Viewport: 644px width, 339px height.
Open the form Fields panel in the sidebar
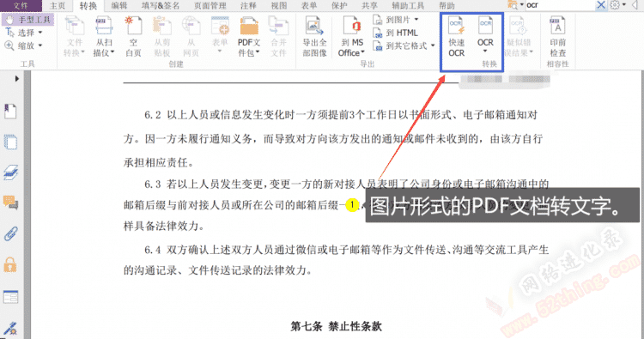click(x=10, y=297)
